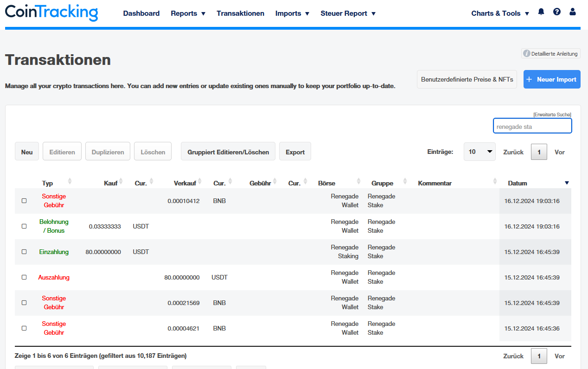Click the info icon of Detaillierte Anleitung
Image resolution: width=588 pixels, height=369 pixels.
[527, 54]
